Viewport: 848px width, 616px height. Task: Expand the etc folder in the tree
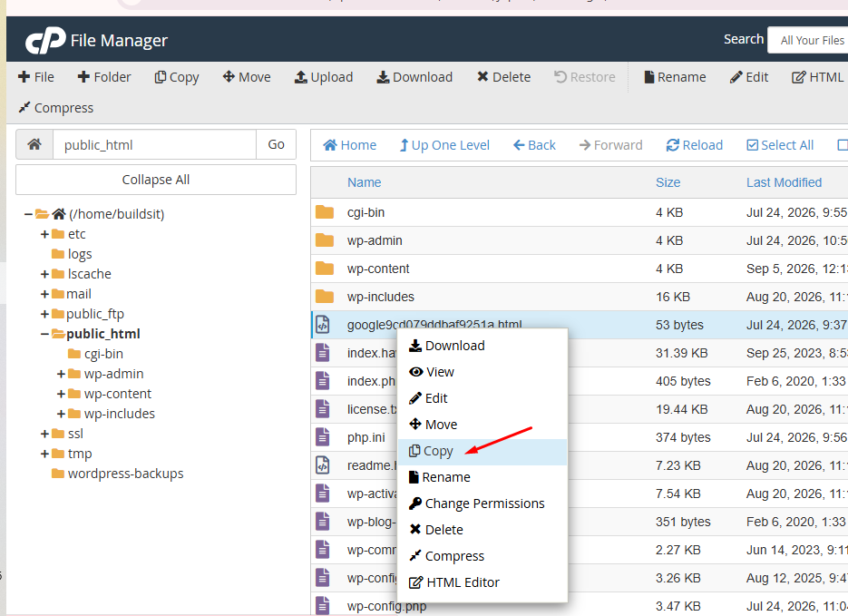tap(44, 234)
